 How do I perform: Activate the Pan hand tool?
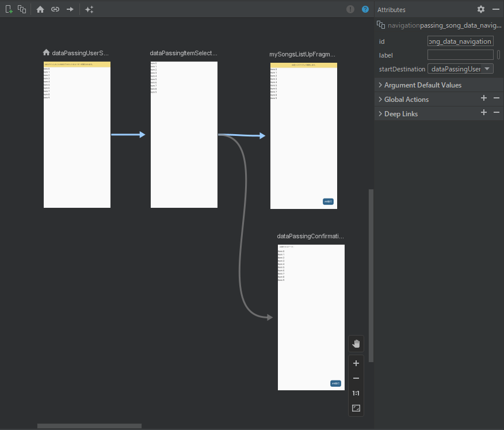(356, 343)
